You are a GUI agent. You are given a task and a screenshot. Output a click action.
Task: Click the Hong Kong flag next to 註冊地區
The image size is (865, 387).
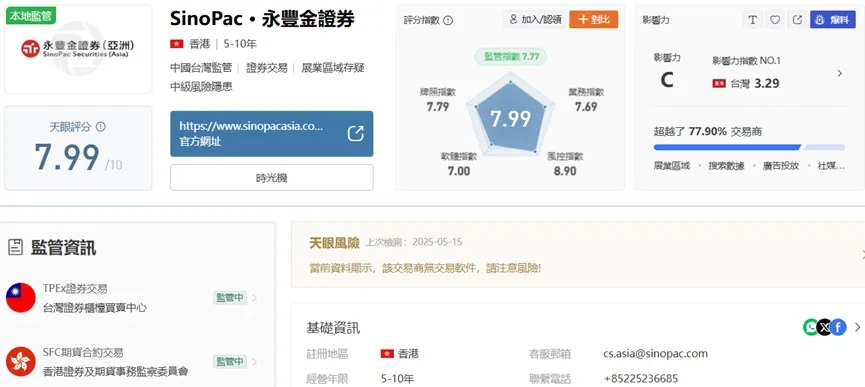tap(387, 353)
